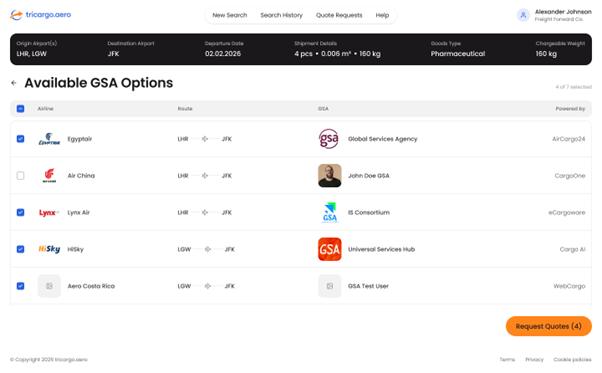Click the Lynx Air logo
Viewport: 602px width, 373px height.
click(49, 213)
